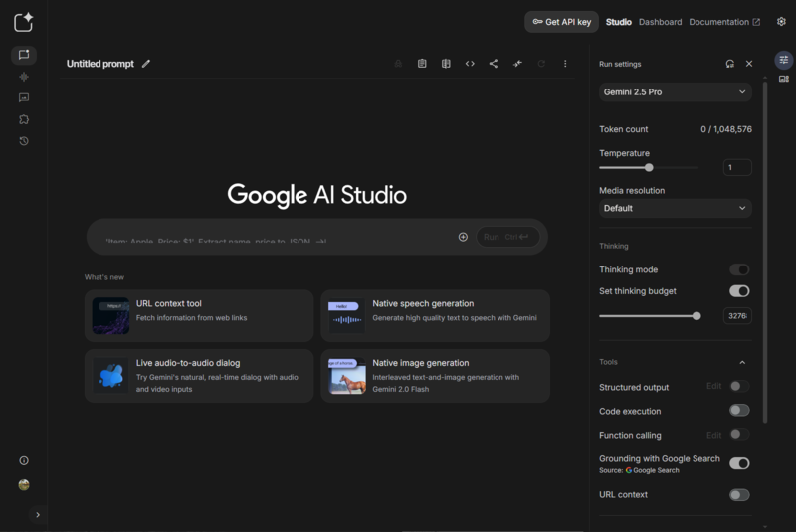Switch to the Studio tab
This screenshot has width=796, height=532.
tap(618, 22)
